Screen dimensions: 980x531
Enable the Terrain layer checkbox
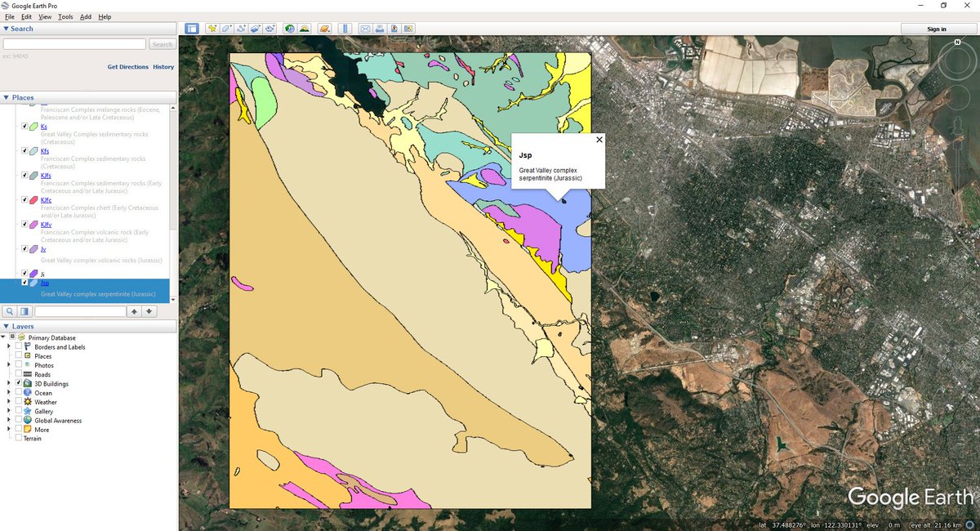19,439
